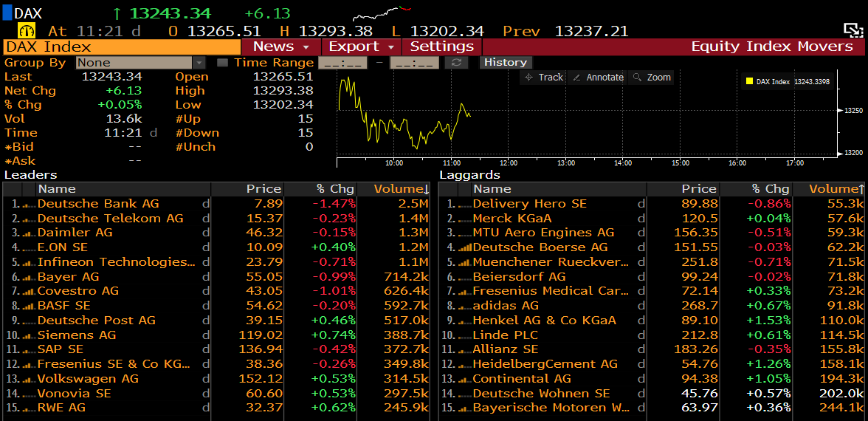The image size is (868, 421).
Task: Click the mini chart icon beside Deutsche Telekom AG
Action: tap(29, 219)
